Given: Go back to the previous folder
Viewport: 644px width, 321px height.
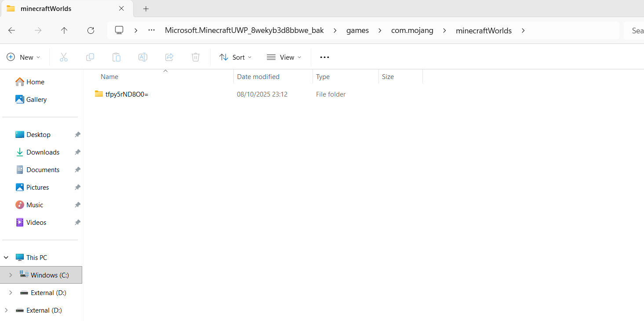Looking at the screenshot, I should pos(12,30).
